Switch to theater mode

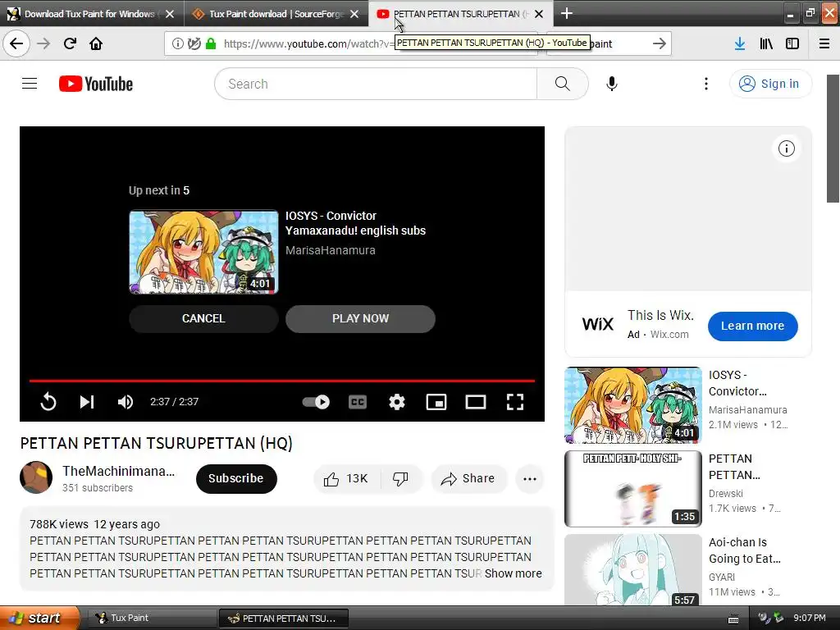[x=476, y=402]
